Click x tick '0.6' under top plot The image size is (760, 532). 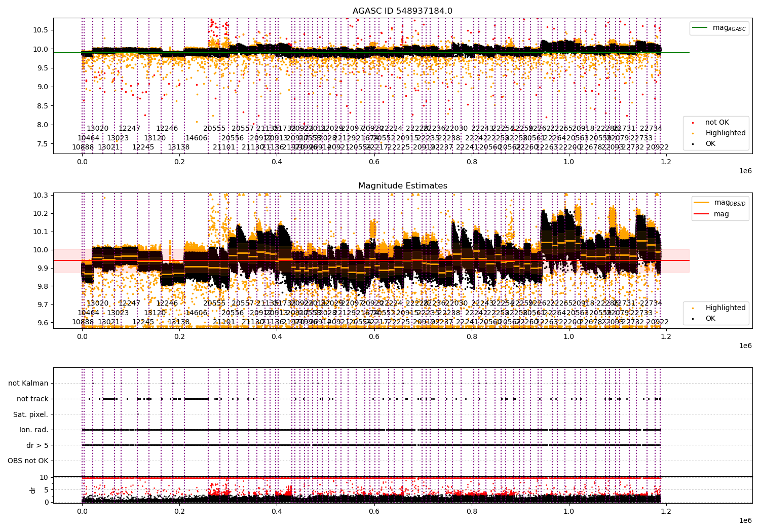(x=374, y=162)
